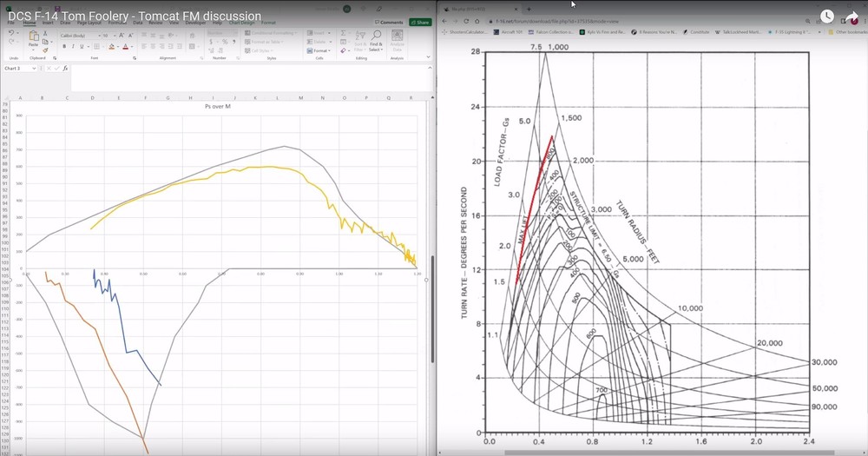Open the Home ribbon tab
The image size is (868, 456).
click(30, 23)
